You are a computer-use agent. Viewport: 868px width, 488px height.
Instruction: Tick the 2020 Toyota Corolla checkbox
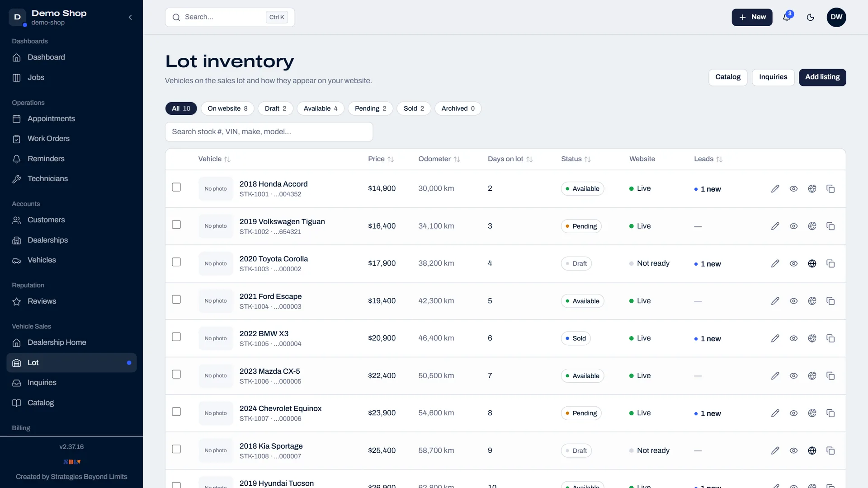coord(176,262)
